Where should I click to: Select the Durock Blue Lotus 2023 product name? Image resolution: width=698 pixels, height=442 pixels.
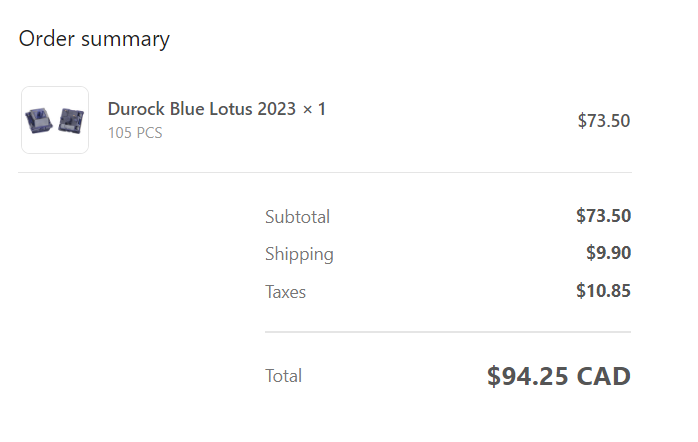tap(203, 109)
